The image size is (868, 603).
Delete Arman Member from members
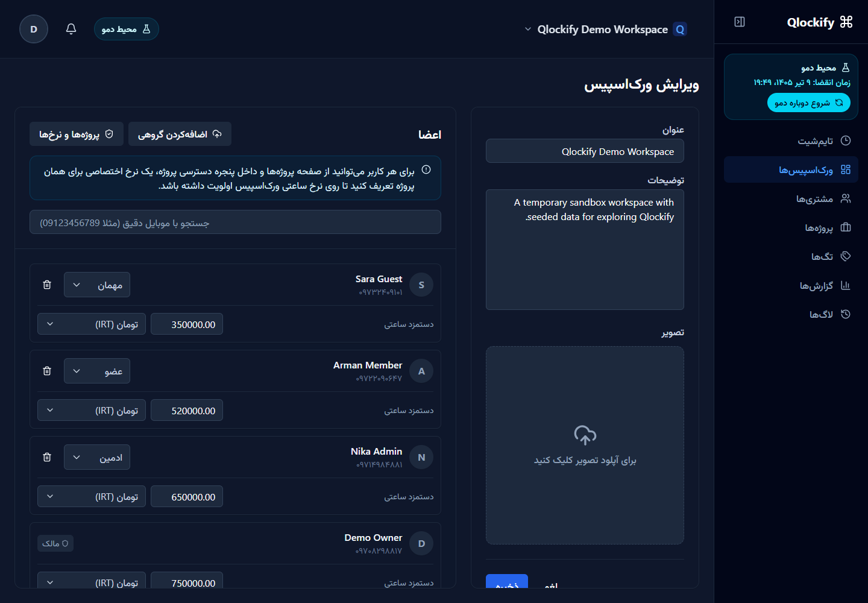pyautogui.click(x=47, y=371)
